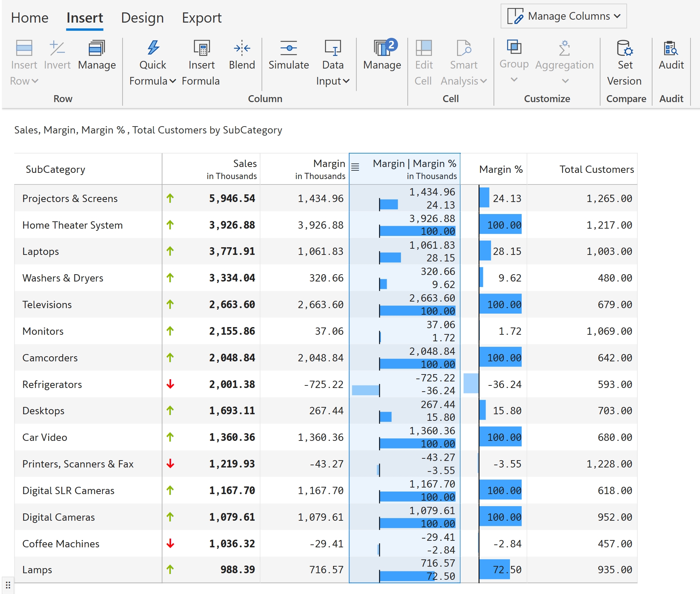Open the Manage Columns dropdown
The width and height of the screenshot is (700, 594).
(x=564, y=16)
